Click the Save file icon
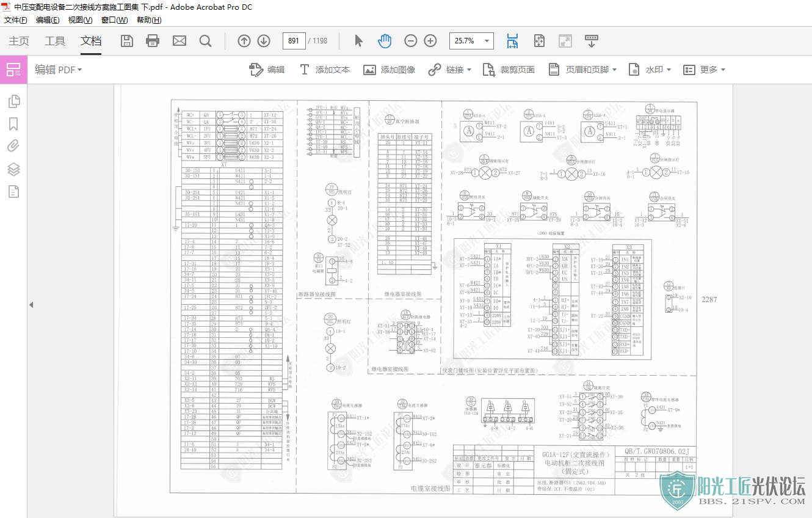 tap(127, 41)
